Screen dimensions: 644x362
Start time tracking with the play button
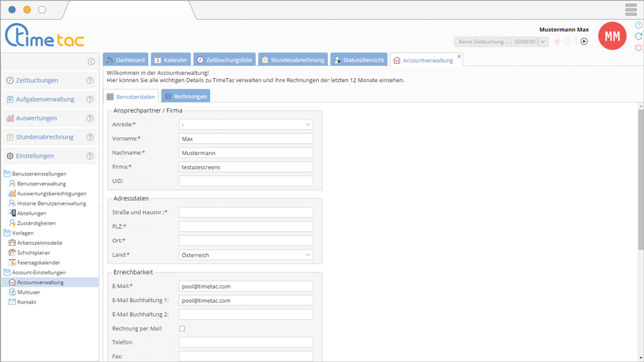point(584,41)
